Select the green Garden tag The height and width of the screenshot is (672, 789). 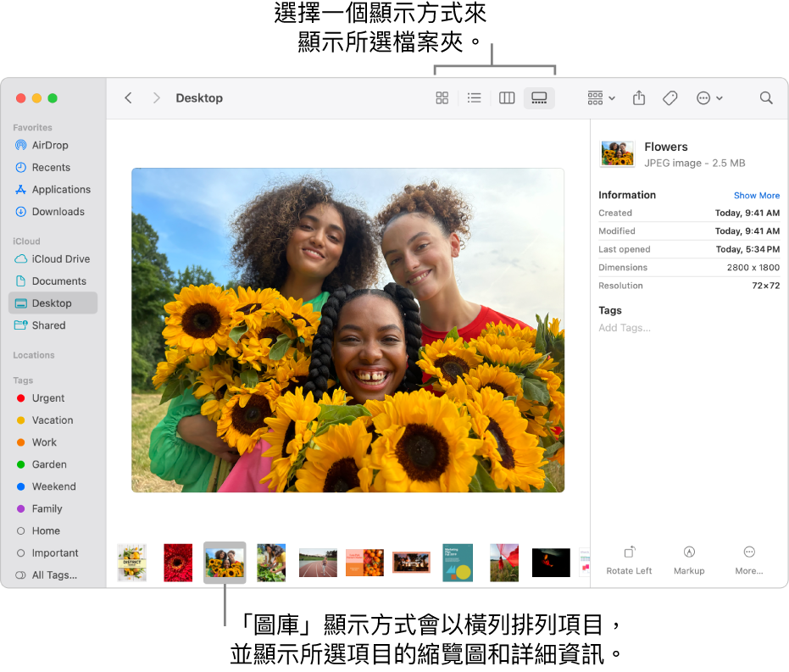point(53,464)
